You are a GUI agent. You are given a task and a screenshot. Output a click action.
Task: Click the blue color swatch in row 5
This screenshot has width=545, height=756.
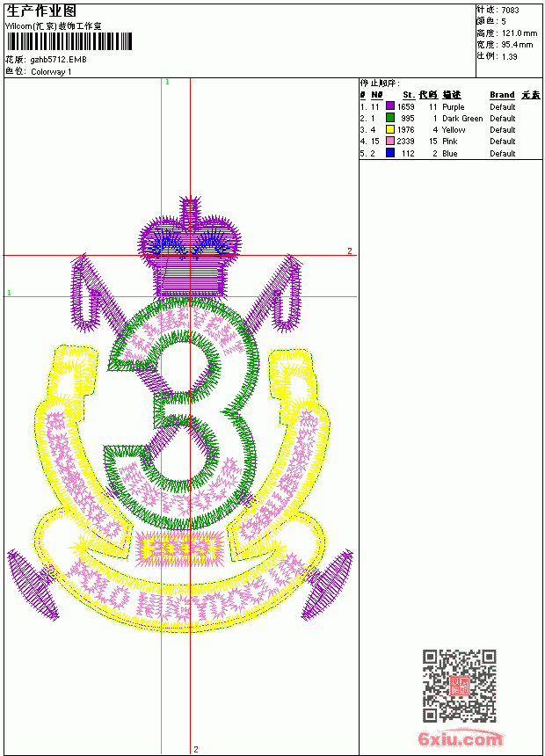(x=390, y=153)
